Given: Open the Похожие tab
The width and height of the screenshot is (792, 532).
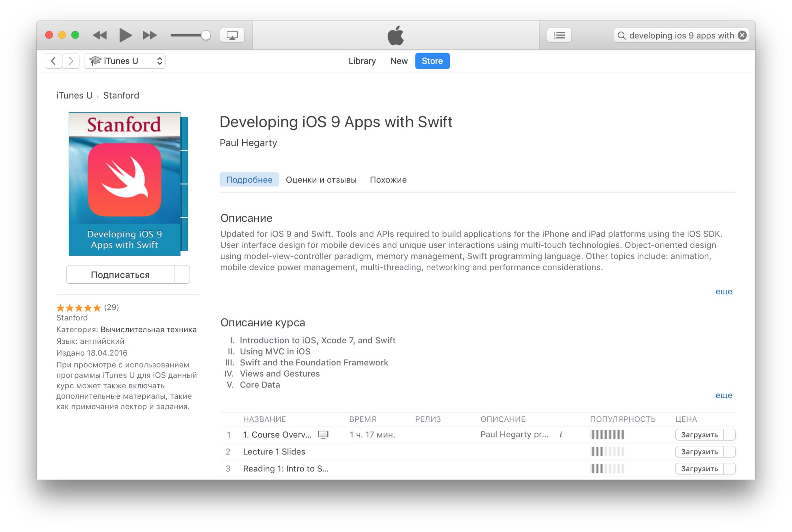Looking at the screenshot, I should coord(388,180).
